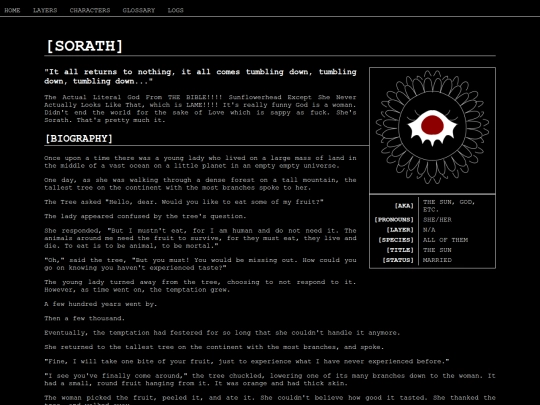
Task: Click the species value ALL OF THEM
Action: point(445,240)
